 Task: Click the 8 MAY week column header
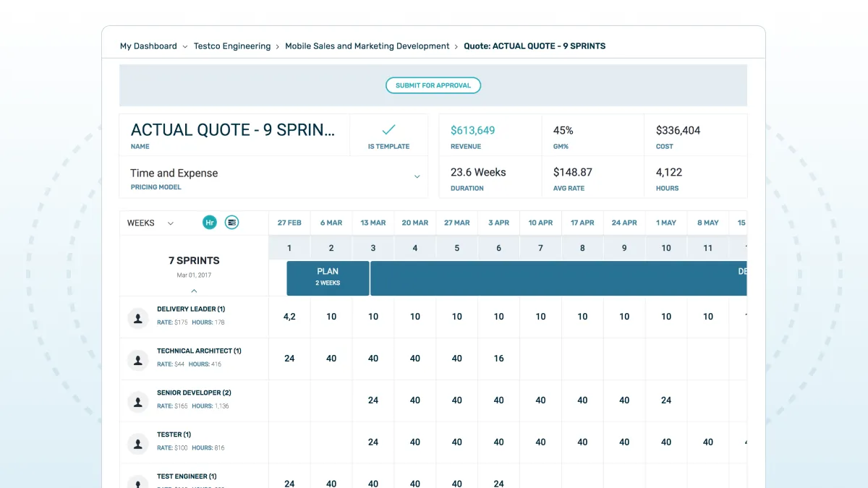(x=708, y=223)
